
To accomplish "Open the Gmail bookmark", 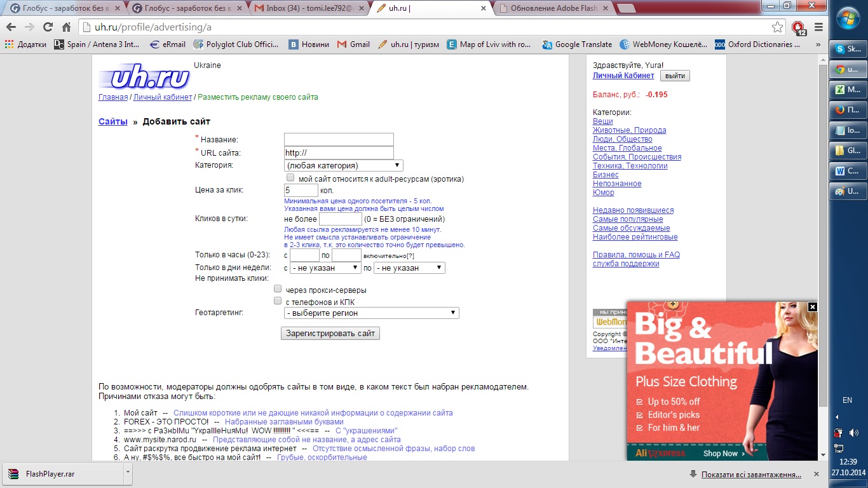I will click(x=353, y=44).
